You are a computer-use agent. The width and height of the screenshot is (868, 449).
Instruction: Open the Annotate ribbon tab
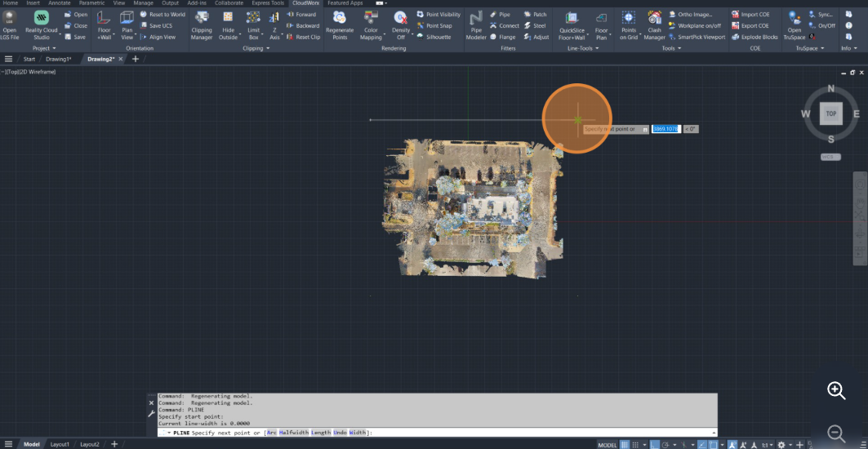point(59,3)
